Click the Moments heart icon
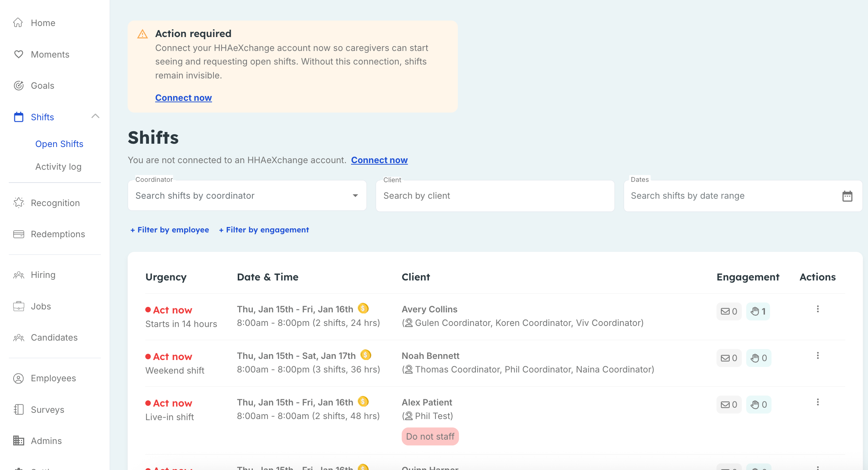This screenshot has height=470, width=868. 18,54
